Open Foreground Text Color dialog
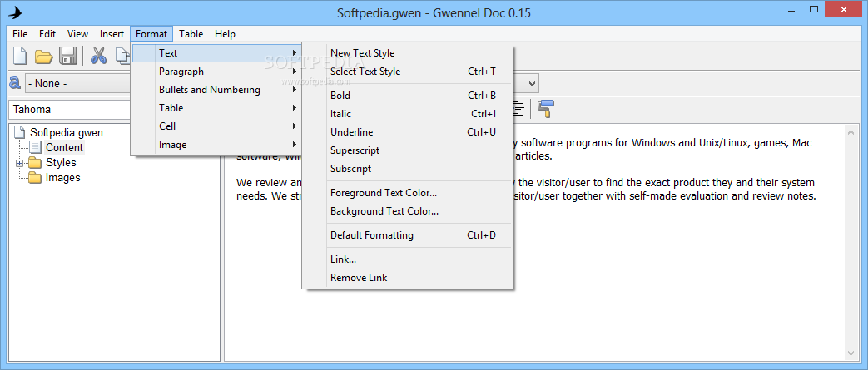The width and height of the screenshot is (868, 370). [x=408, y=193]
